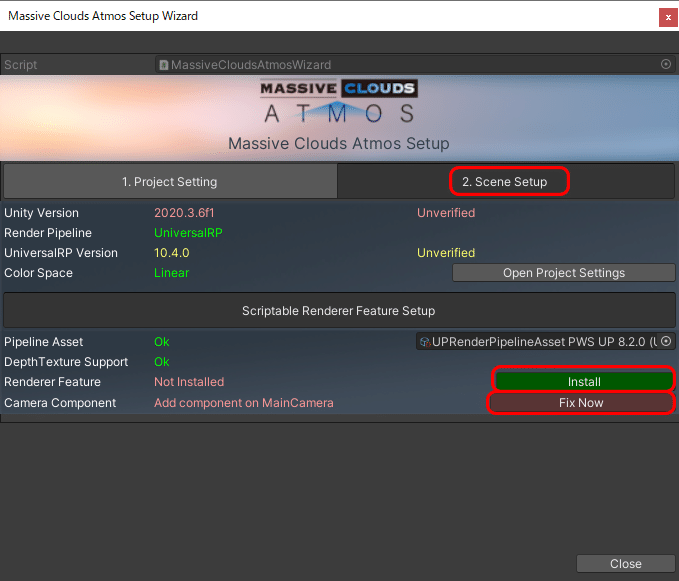Click the Render Pipeline label
Screen dimensions: 679x581
click(x=48, y=233)
